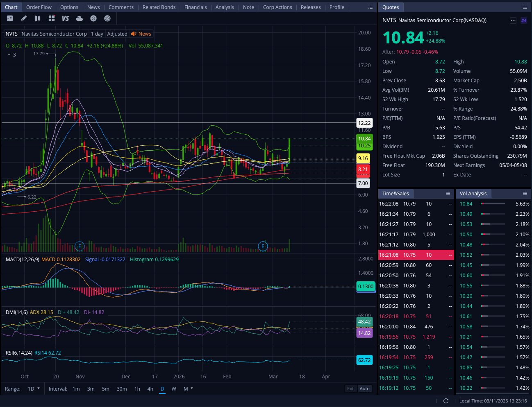
Task: Select the pencil drawing tool
Action: tap(24, 18)
